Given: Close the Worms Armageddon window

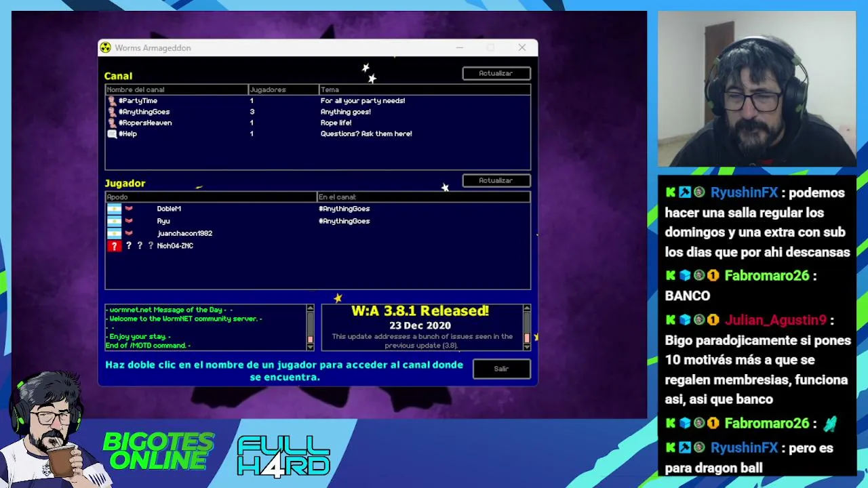Looking at the screenshot, I should [x=522, y=47].
